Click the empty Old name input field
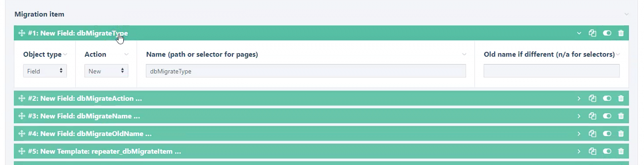 tap(551, 71)
